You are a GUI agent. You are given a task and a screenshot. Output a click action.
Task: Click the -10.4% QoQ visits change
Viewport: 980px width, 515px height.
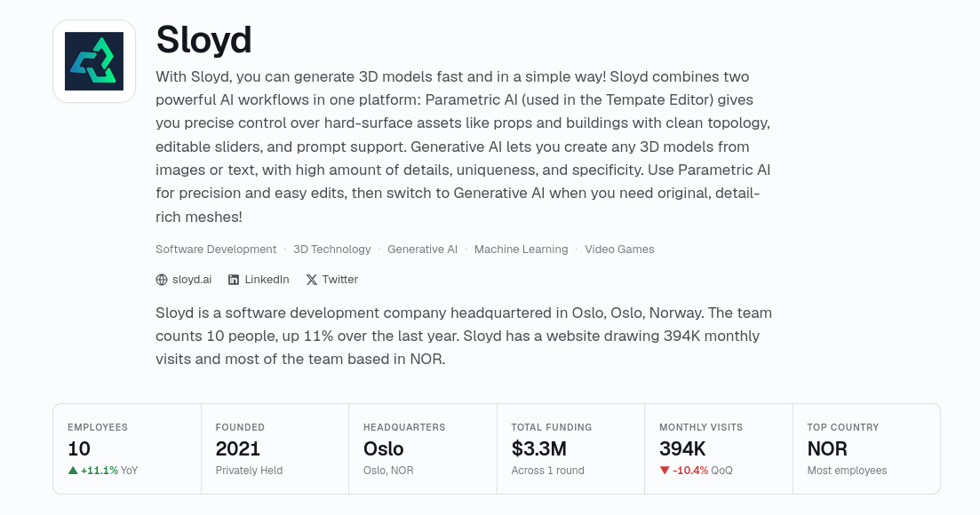697,470
